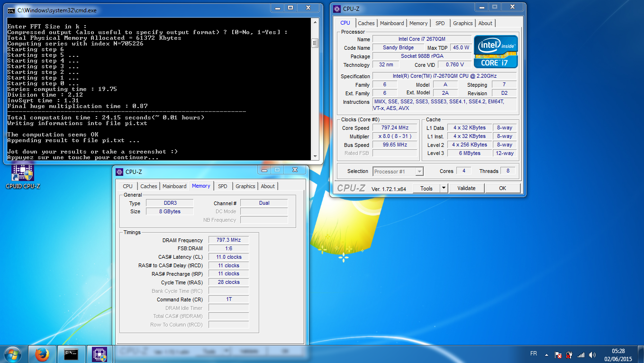Open the Windows Start menu
This screenshot has width=644, height=363.
12,354
